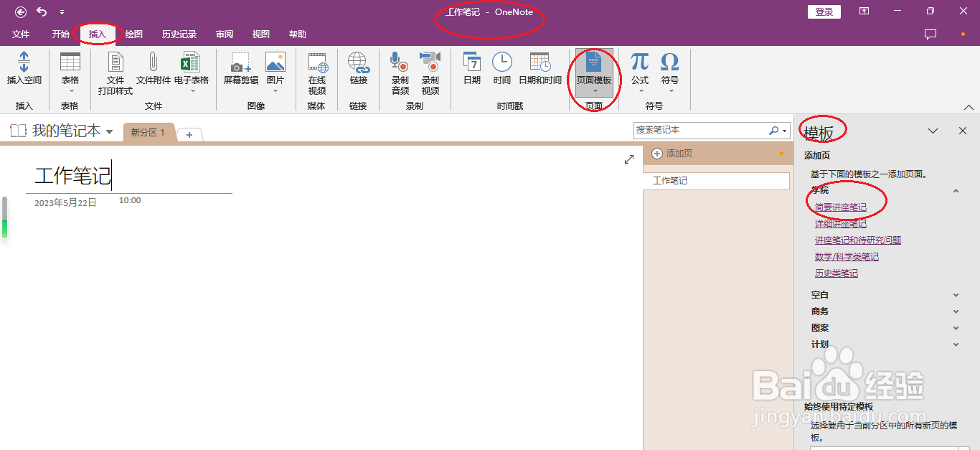Choose the 详细讲座笔记 template
The width and height of the screenshot is (980, 450).
(x=841, y=224)
